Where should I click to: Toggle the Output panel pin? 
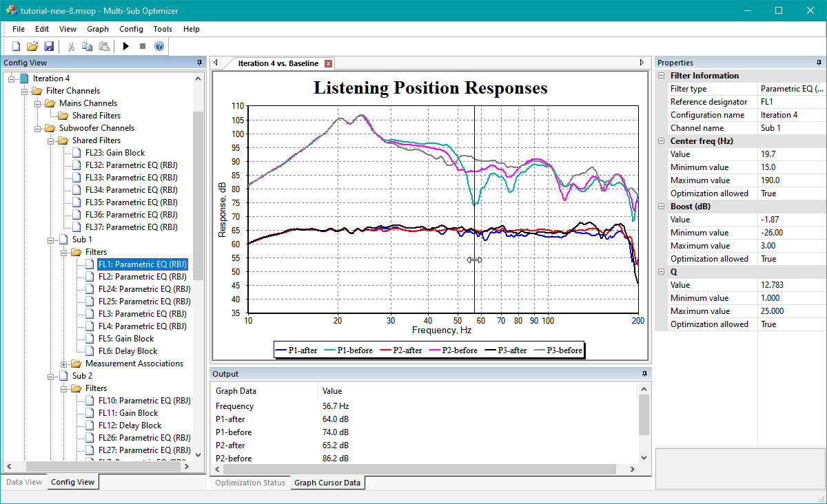click(x=644, y=374)
